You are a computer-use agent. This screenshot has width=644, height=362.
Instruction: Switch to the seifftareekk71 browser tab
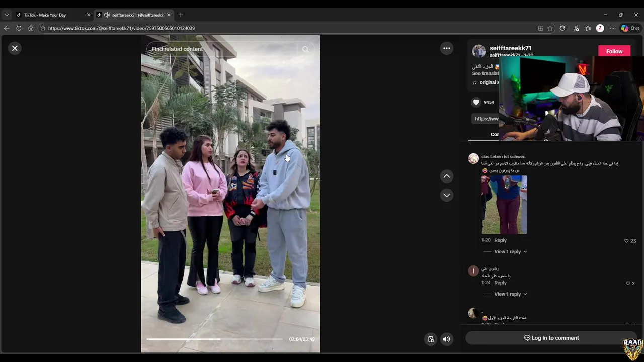133,15
